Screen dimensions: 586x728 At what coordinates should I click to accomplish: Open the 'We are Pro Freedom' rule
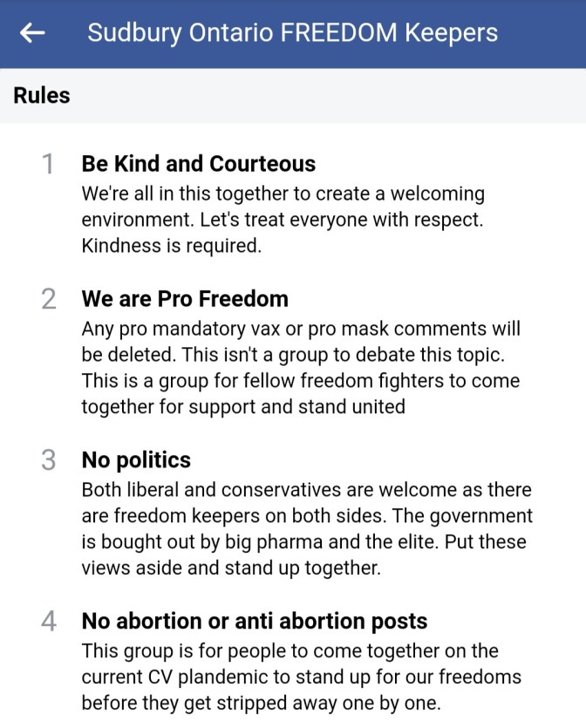tap(185, 299)
